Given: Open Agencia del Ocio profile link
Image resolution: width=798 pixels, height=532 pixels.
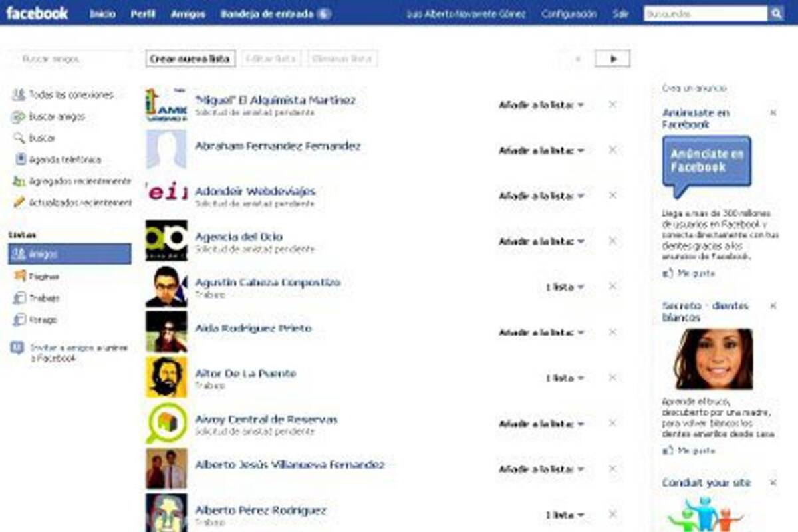Looking at the screenshot, I should click(239, 237).
